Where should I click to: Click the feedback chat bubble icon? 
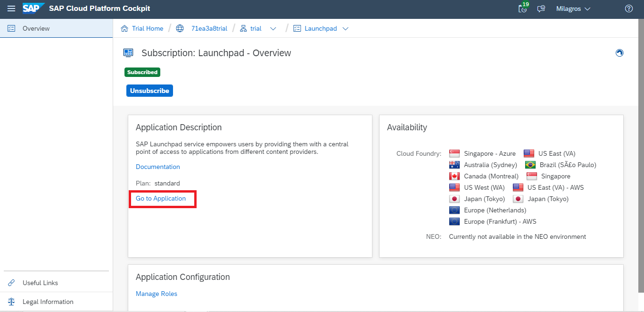click(541, 9)
